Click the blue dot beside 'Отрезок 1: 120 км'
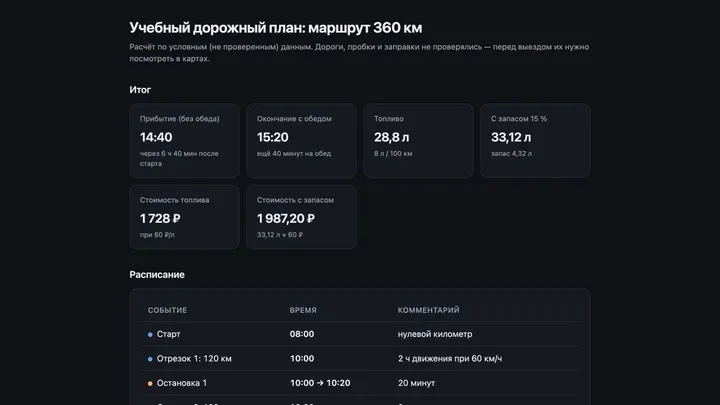 150,359
